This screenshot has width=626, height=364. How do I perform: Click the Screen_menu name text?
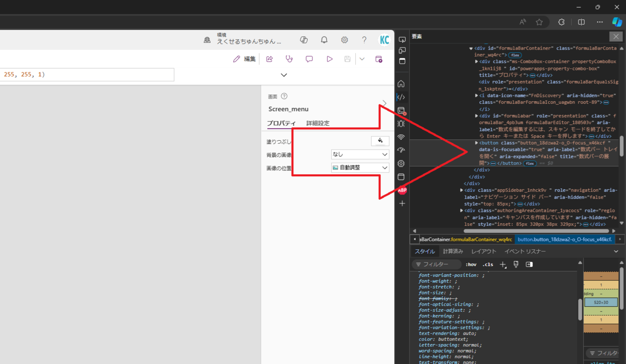click(x=288, y=109)
